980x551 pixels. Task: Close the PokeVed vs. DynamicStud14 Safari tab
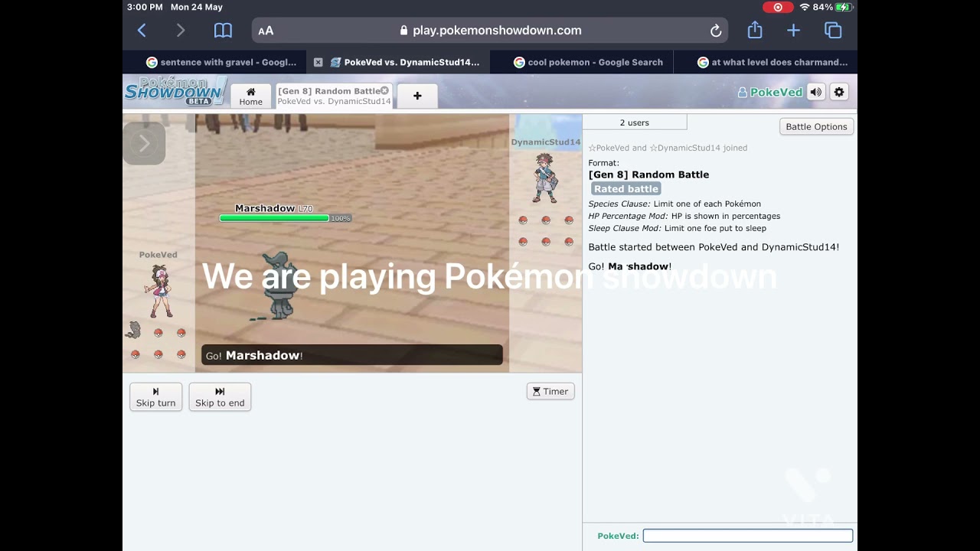click(318, 63)
